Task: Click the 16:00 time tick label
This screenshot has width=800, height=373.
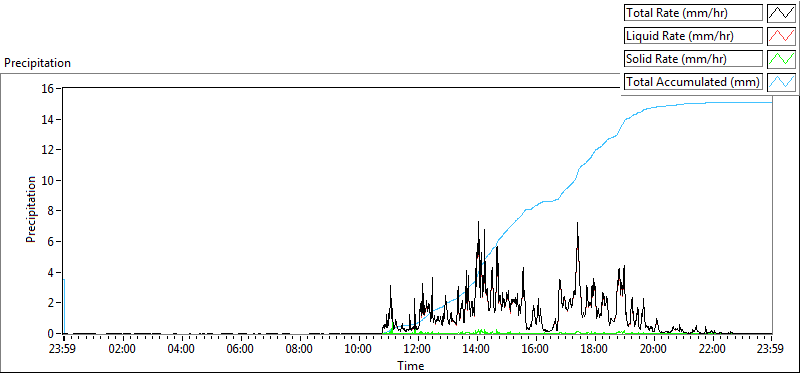Action: [x=536, y=350]
